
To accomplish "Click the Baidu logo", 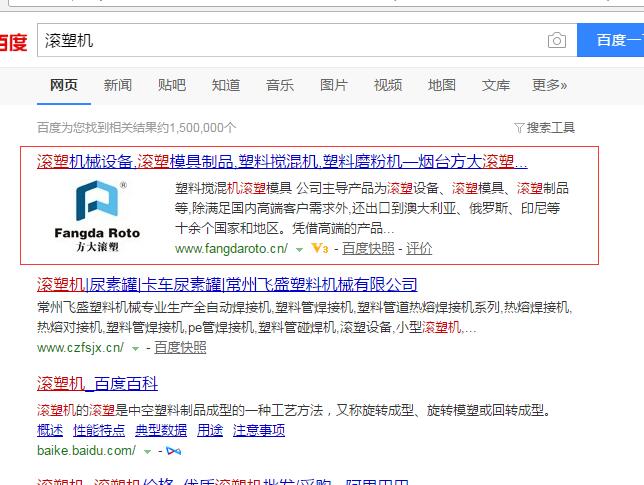I will click(12, 41).
